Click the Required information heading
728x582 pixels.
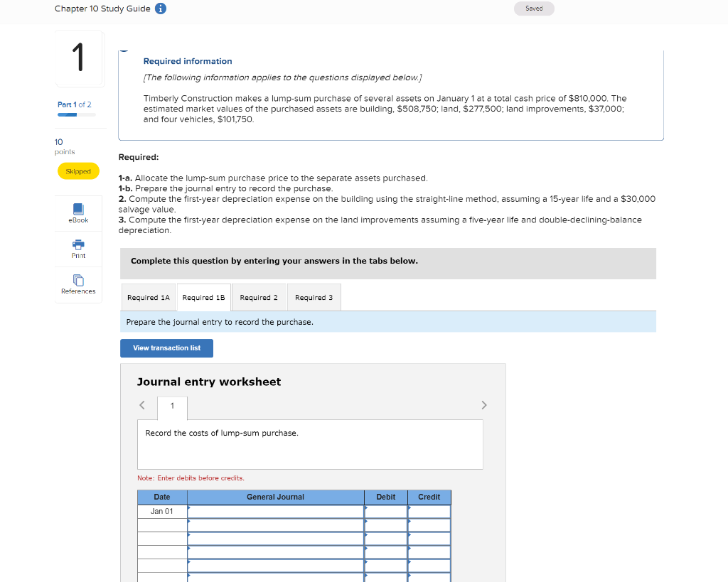point(188,61)
